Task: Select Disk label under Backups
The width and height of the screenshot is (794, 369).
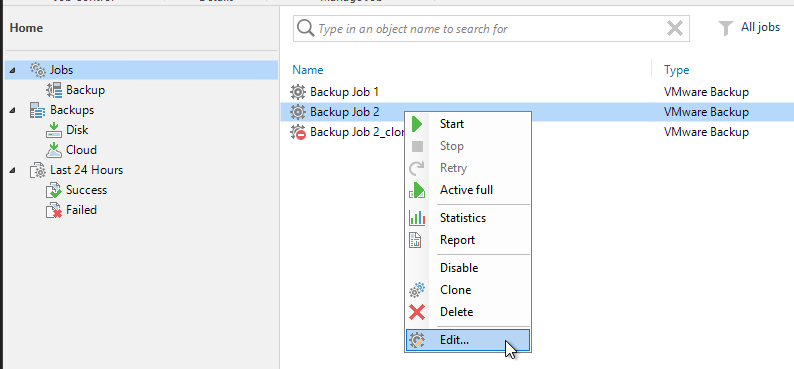Action: [77, 130]
